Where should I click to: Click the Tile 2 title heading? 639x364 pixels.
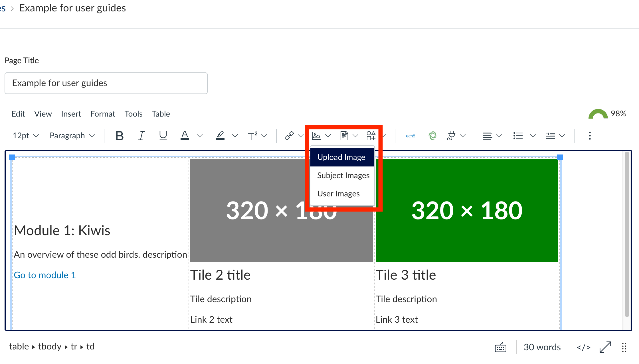click(x=220, y=275)
